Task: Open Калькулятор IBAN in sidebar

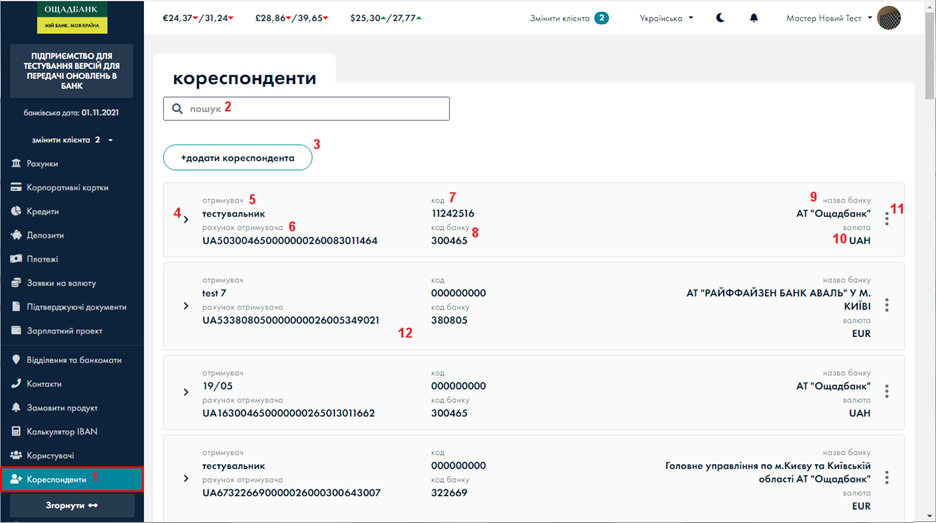Action: click(61, 431)
